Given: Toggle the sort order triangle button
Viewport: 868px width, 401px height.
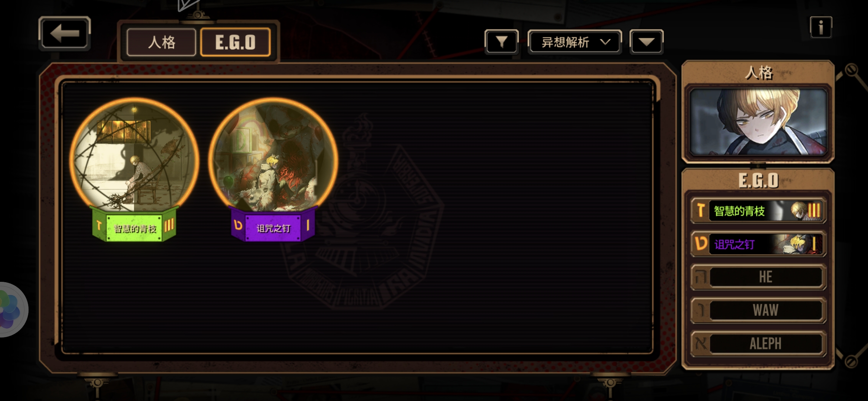Looking at the screenshot, I should [x=646, y=42].
